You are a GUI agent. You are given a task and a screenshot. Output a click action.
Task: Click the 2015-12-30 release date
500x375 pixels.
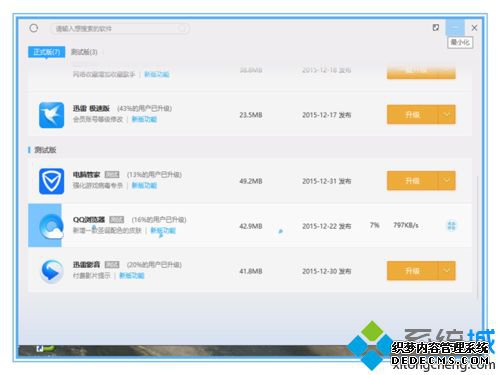click(326, 271)
